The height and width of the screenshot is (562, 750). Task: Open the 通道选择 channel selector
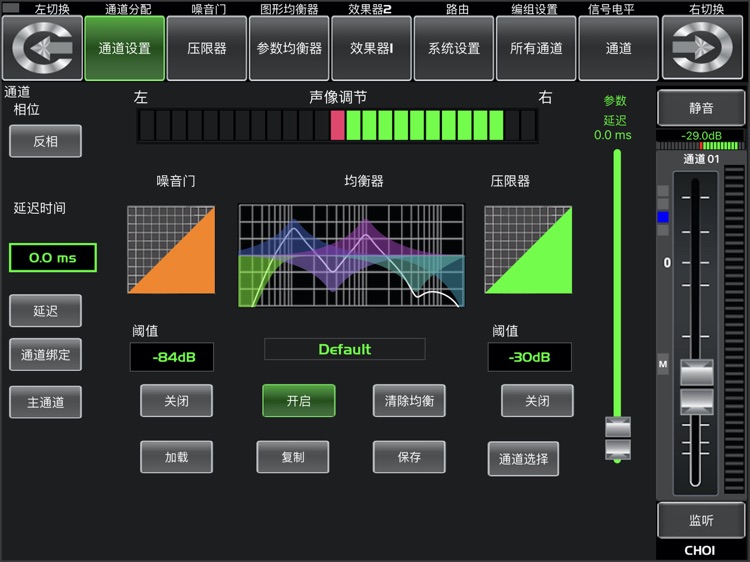tap(523, 459)
